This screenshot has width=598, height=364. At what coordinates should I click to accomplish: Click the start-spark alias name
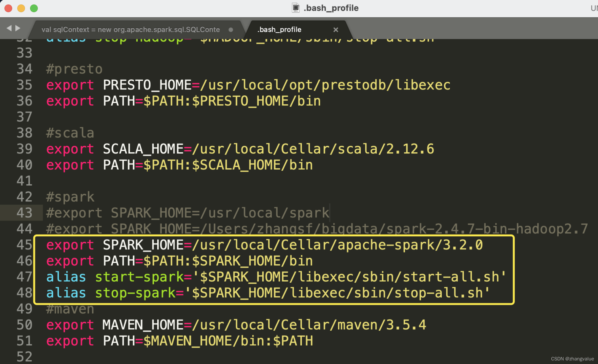tap(139, 277)
